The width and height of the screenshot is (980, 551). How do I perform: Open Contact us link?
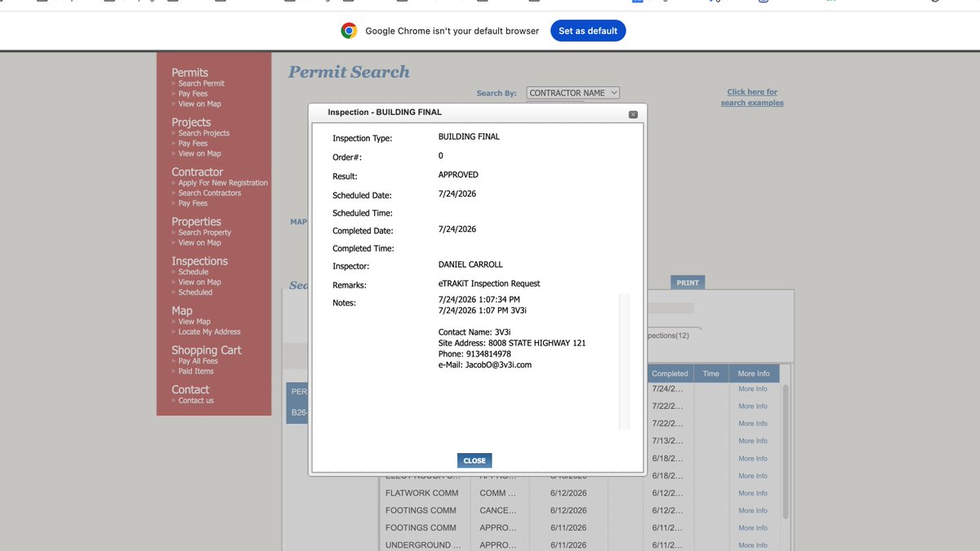196,401
